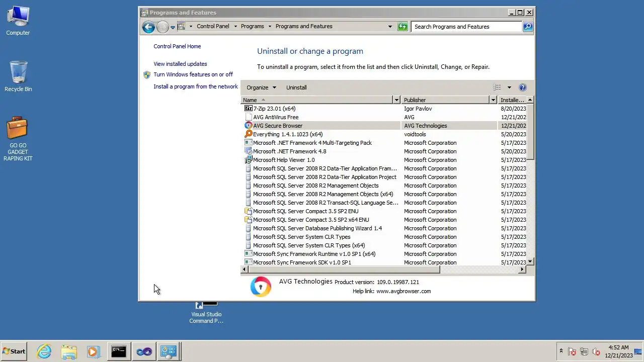This screenshot has width=644, height=362.
Task: Open the Name column filter dropdown
Action: click(x=396, y=100)
